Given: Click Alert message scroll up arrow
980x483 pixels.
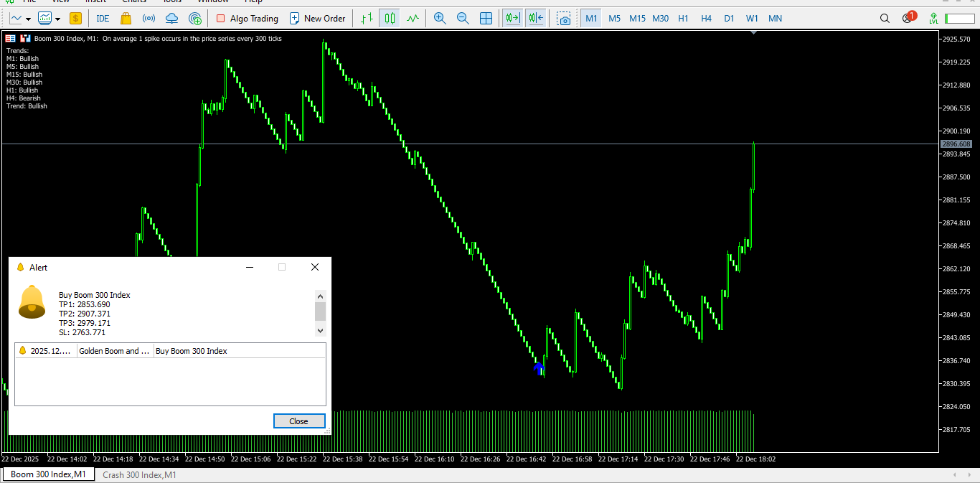Looking at the screenshot, I should pos(321,296).
